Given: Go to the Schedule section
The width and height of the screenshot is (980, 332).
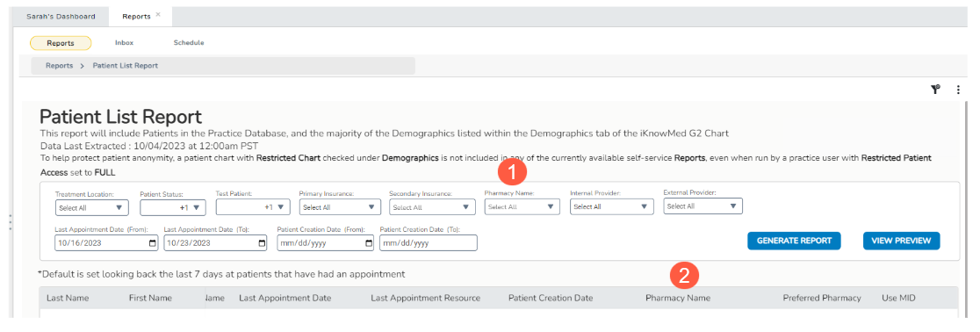Looking at the screenshot, I should point(189,43).
